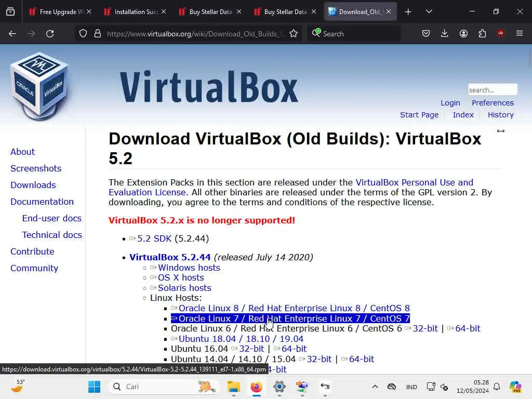The image size is (532, 399).
Task: Download Ubuntu 18.04 / 18.10 / 19.04 package
Action: pyautogui.click(x=241, y=339)
